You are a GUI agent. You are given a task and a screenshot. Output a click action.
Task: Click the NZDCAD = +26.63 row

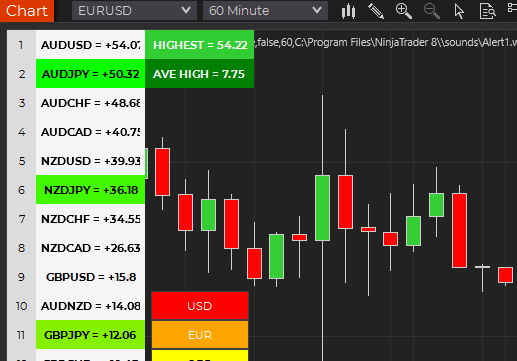90,248
